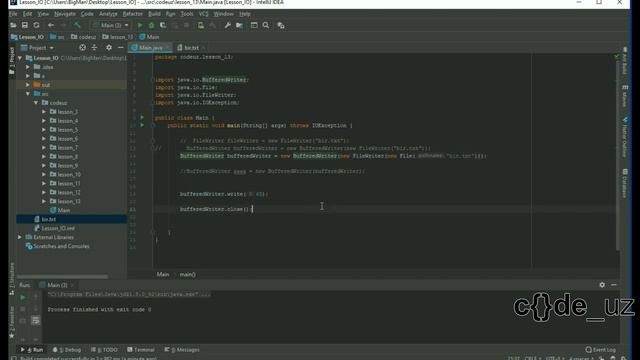
Task: Open the Refactor menu
Action: pos(133,14)
